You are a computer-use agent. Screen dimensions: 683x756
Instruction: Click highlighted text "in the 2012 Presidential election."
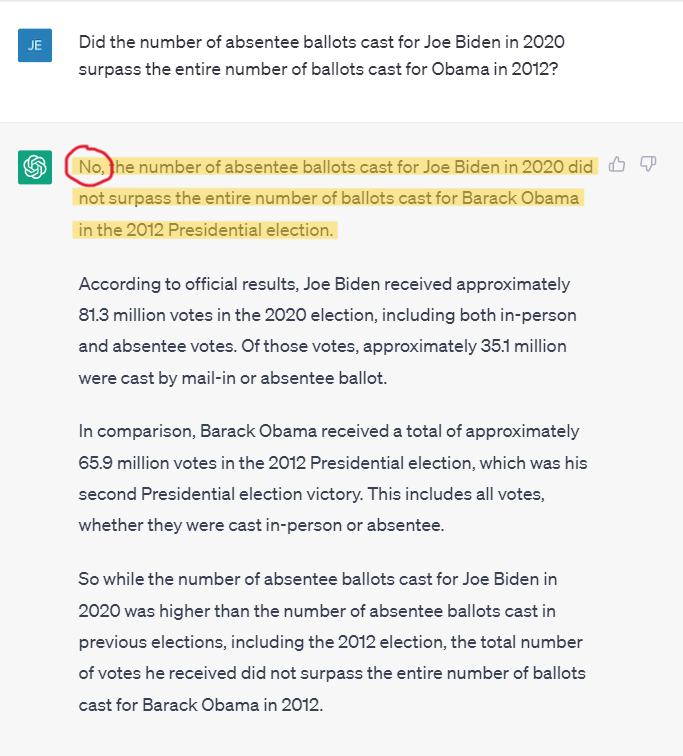(205, 230)
